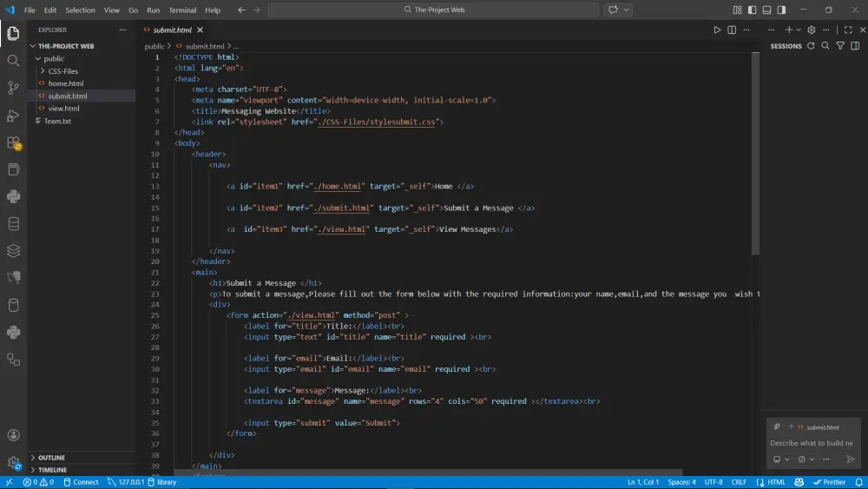Open Team.txt in the explorer
This screenshot has height=489, width=868.
tap(57, 122)
